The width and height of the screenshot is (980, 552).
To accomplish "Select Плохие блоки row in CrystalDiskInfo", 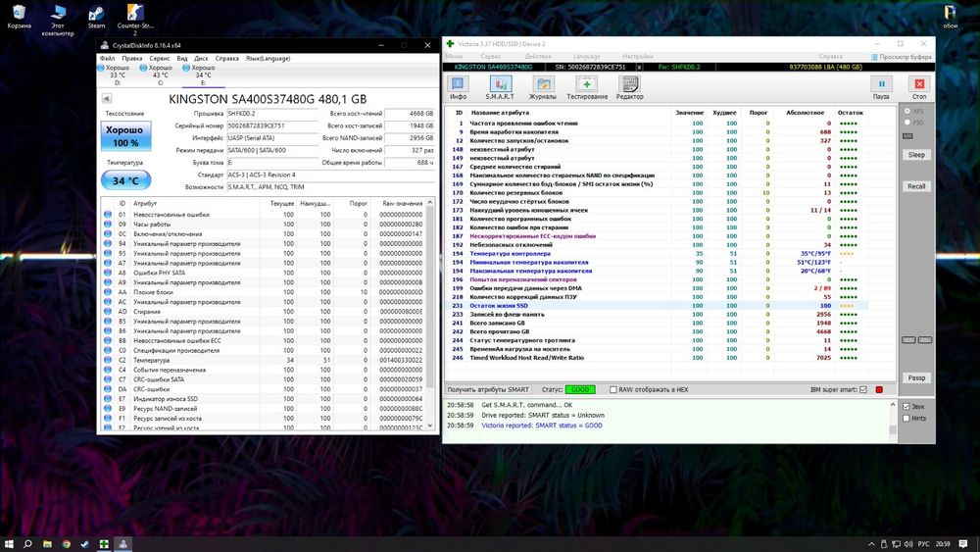I will point(264,292).
